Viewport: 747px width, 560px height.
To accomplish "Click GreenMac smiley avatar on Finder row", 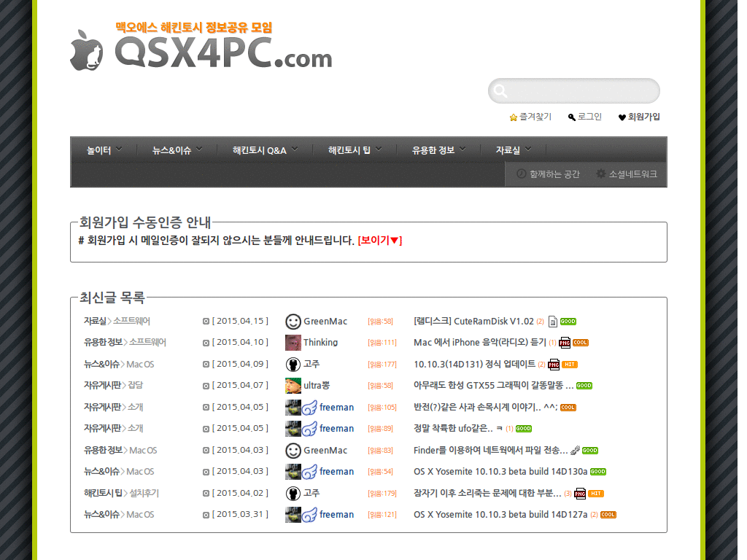I will pyautogui.click(x=293, y=451).
